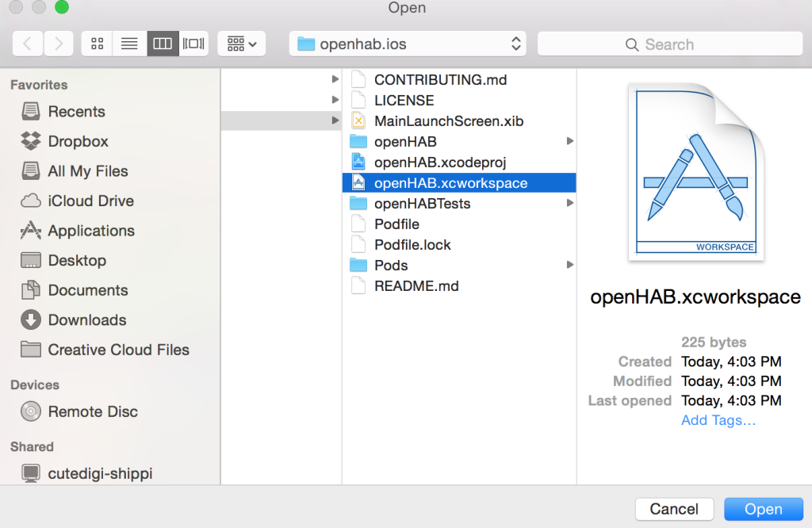Switch to icon grid view
The height and width of the screenshot is (528, 812).
(x=97, y=44)
